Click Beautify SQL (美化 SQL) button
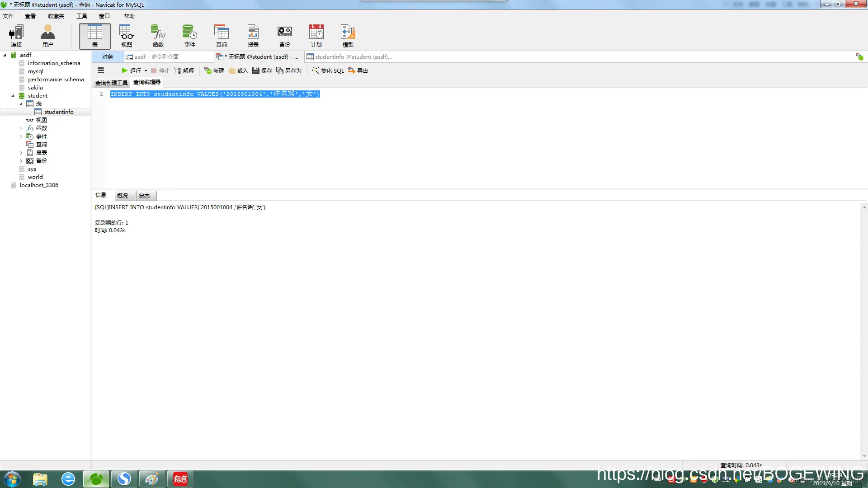 click(328, 70)
